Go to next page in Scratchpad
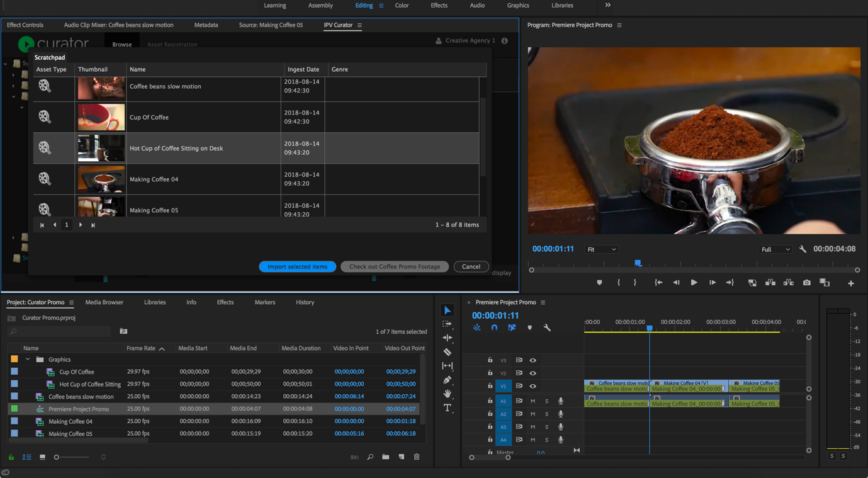Viewport: 868px width, 478px height. 81,225
